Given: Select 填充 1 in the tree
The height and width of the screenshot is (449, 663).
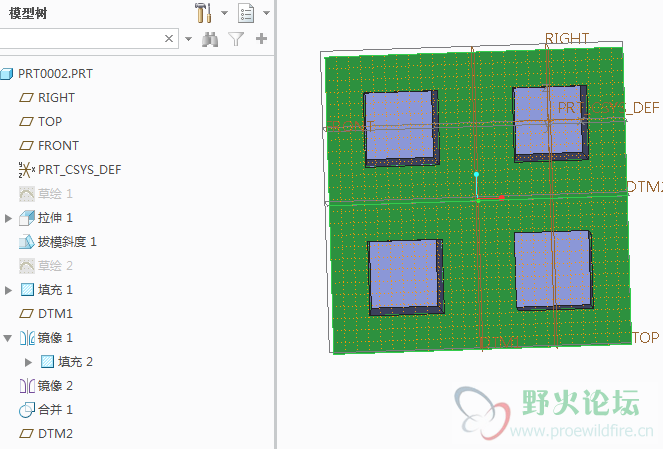Looking at the screenshot, I should point(55,290).
